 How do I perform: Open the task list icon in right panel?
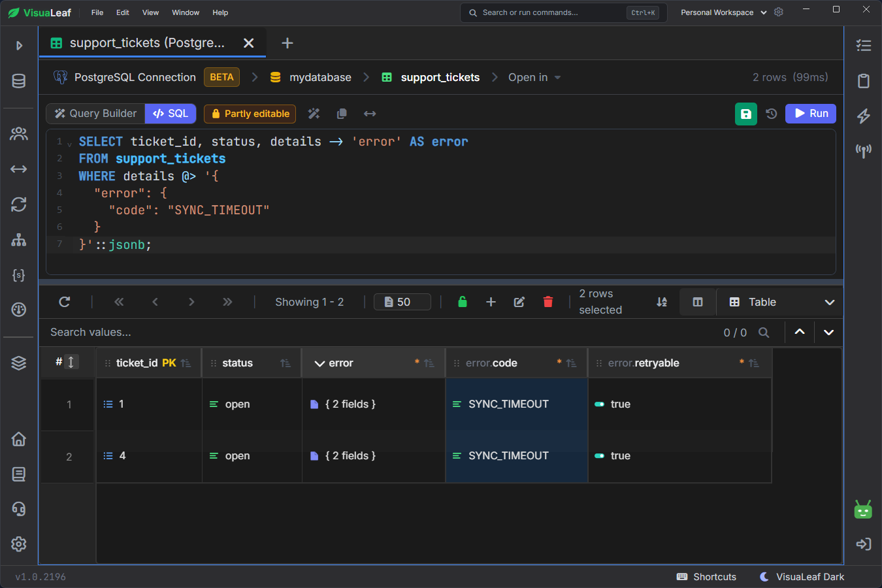(864, 45)
